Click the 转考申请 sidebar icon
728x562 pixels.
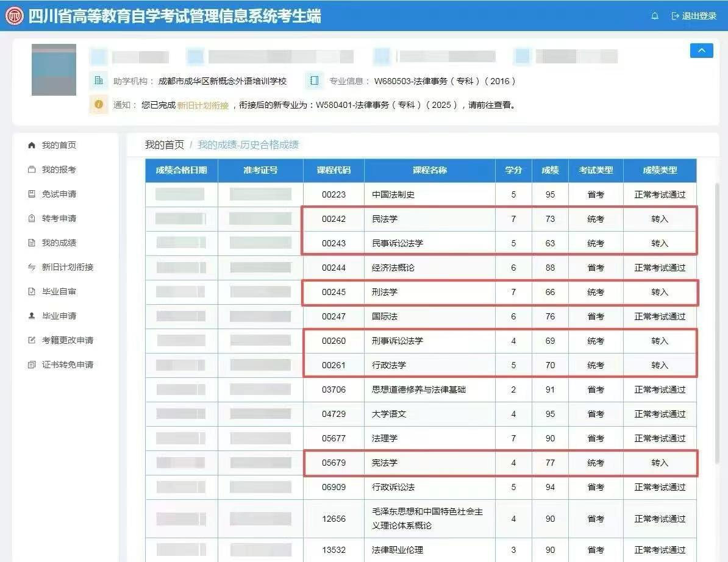click(32, 218)
